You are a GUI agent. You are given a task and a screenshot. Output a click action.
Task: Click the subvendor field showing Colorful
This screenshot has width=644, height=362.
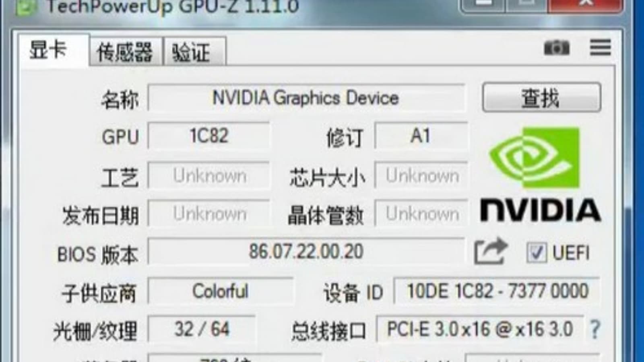pos(220,291)
